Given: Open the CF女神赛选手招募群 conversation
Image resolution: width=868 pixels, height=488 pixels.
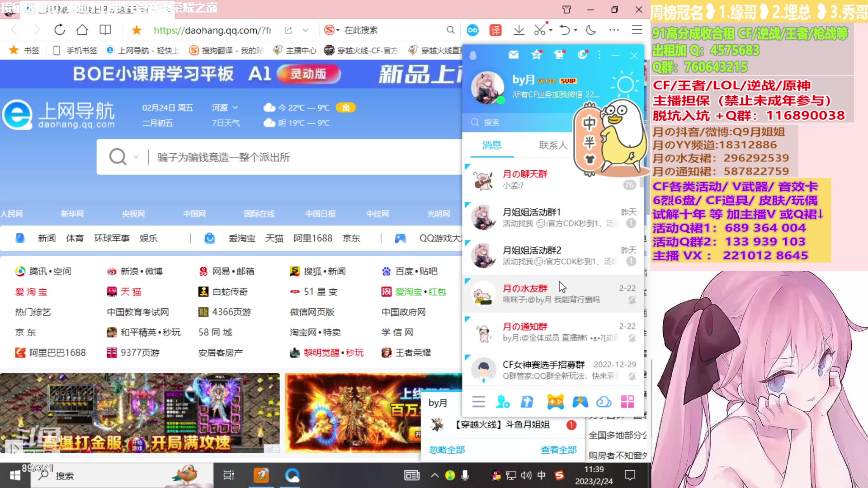Looking at the screenshot, I should point(553,370).
